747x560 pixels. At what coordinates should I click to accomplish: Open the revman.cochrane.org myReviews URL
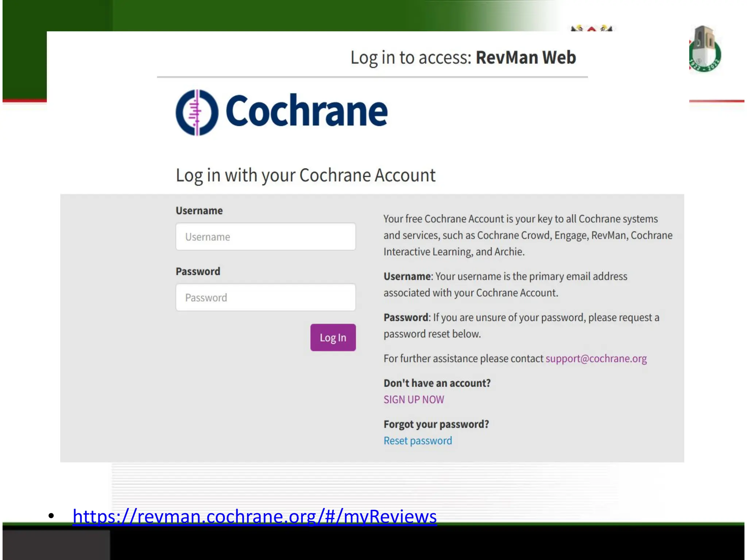[x=255, y=516]
